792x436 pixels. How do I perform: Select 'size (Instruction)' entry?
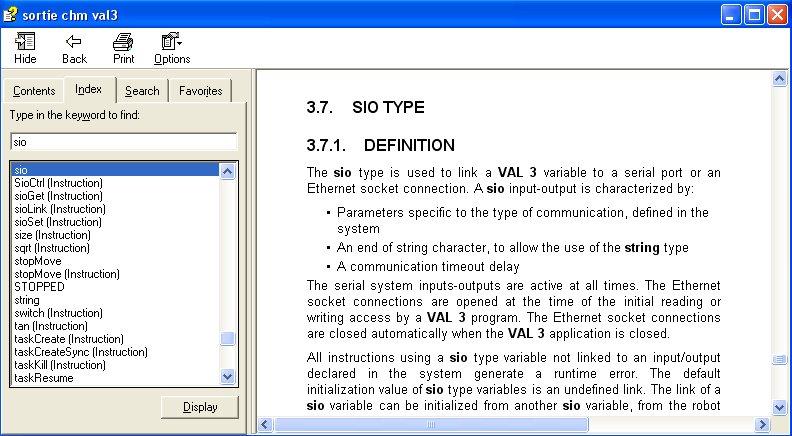pos(115,235)
